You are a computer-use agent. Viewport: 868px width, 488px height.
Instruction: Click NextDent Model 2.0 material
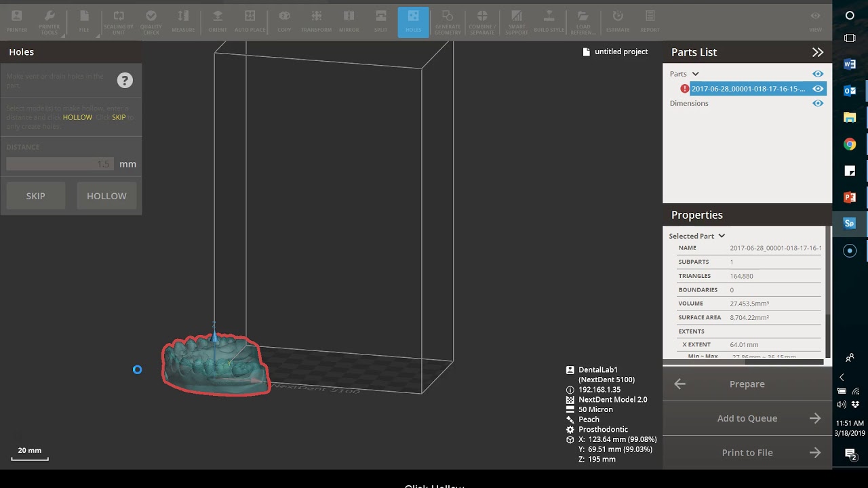pos(612,400)
